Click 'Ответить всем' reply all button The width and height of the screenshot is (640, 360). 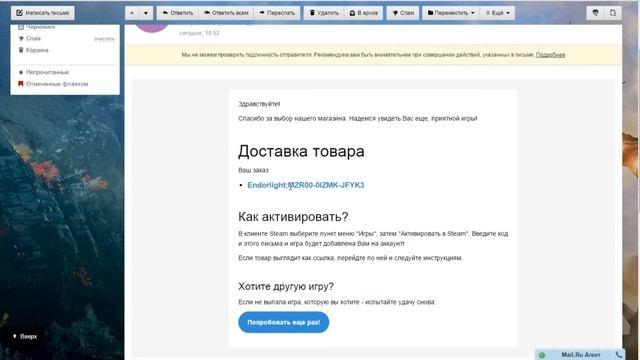pos(226,13)
